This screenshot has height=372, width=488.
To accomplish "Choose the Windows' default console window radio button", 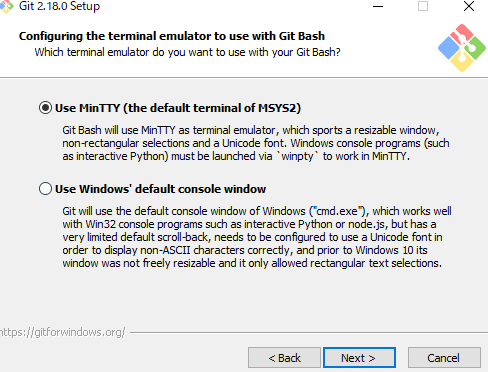I will 45,189.
